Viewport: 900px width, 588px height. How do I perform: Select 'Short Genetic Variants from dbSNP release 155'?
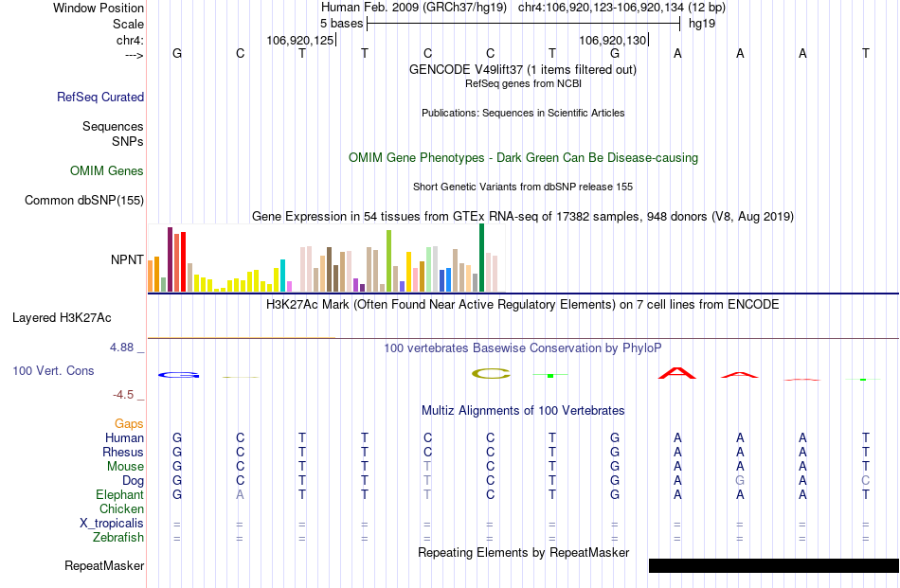point(523,187)
